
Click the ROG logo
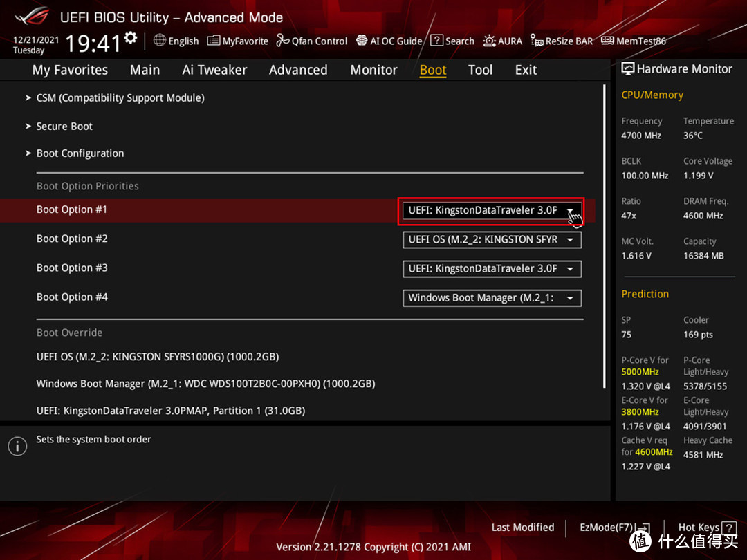(x=32, y=17)
